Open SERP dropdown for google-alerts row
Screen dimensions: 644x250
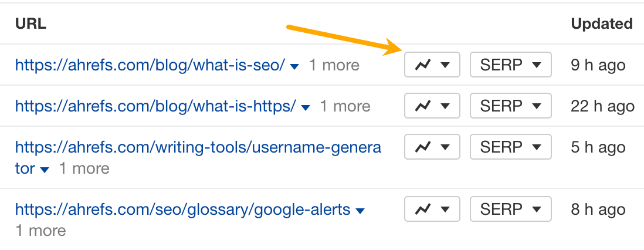510,210
